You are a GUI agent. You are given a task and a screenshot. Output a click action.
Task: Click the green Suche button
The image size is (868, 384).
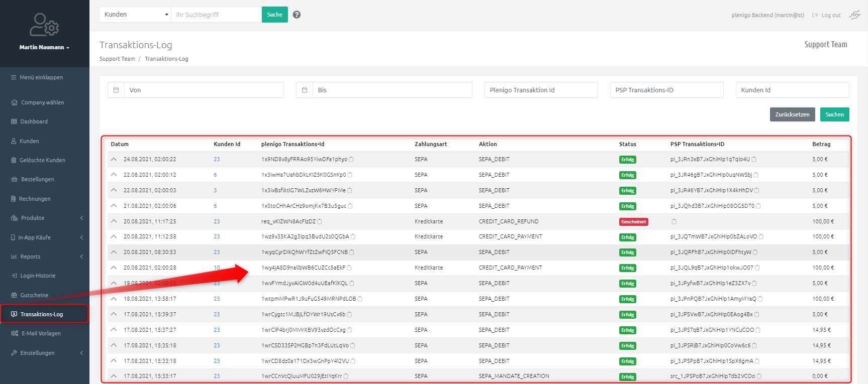click(275, 15)
